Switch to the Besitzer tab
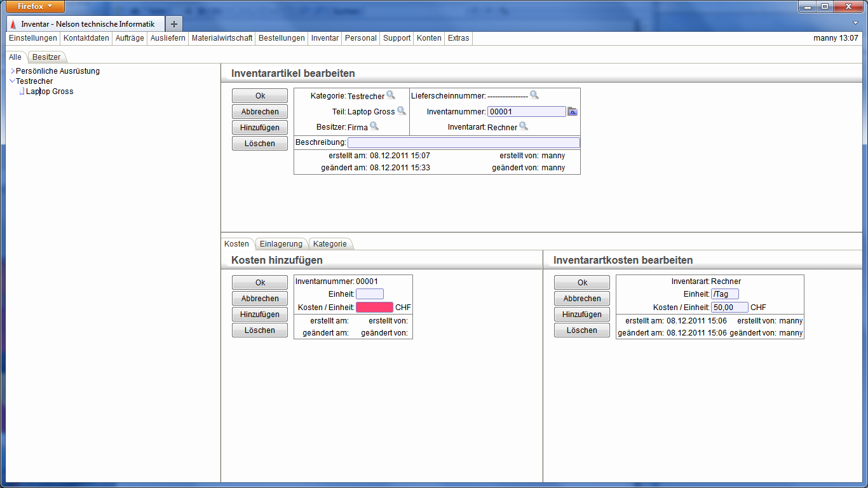The height and width of the screenshot is (488, 868). tap(46, 57)
